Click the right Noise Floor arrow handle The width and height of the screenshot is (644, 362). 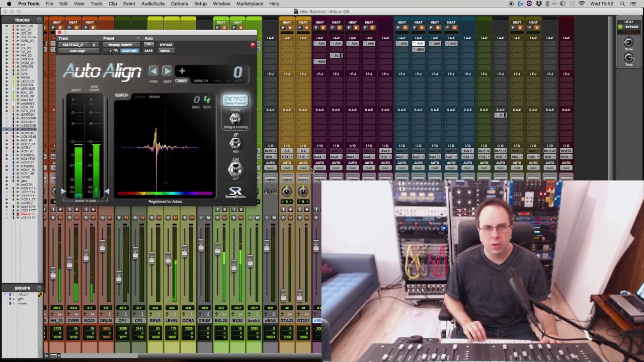coord(106,192)
